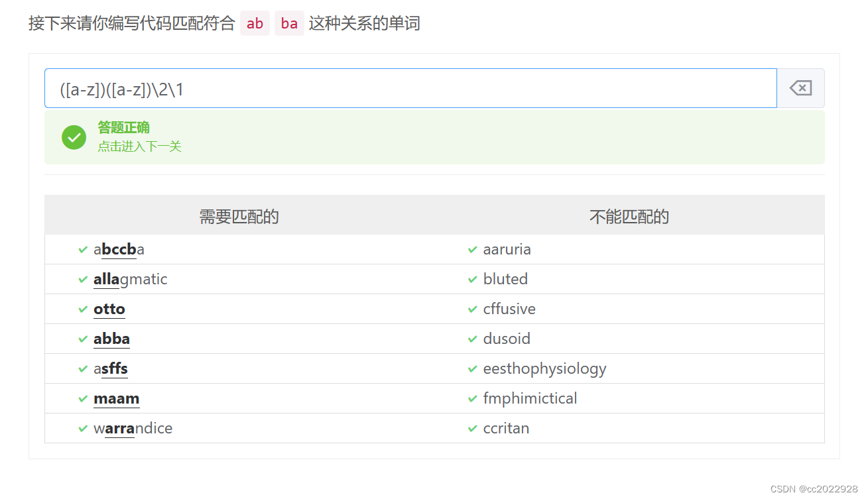
Task: Select the word abccba
Action: pyautogui.click(x=119, y=249)
